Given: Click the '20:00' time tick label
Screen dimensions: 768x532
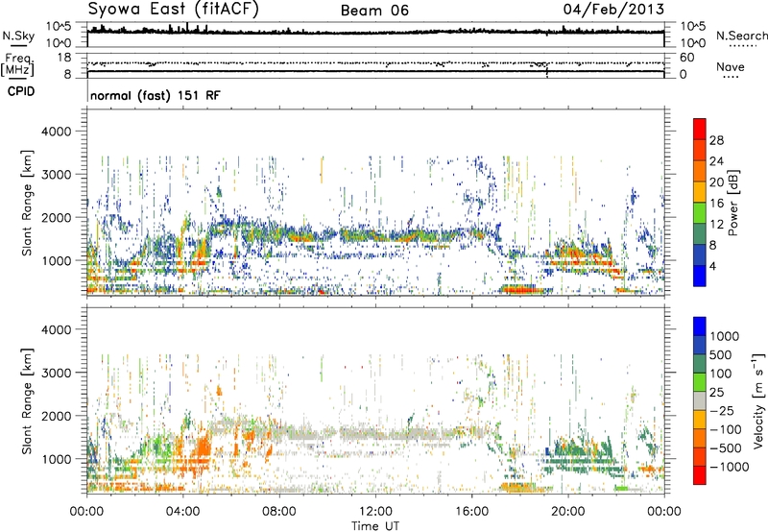Looking at the screenshot, I should [567, 512].
